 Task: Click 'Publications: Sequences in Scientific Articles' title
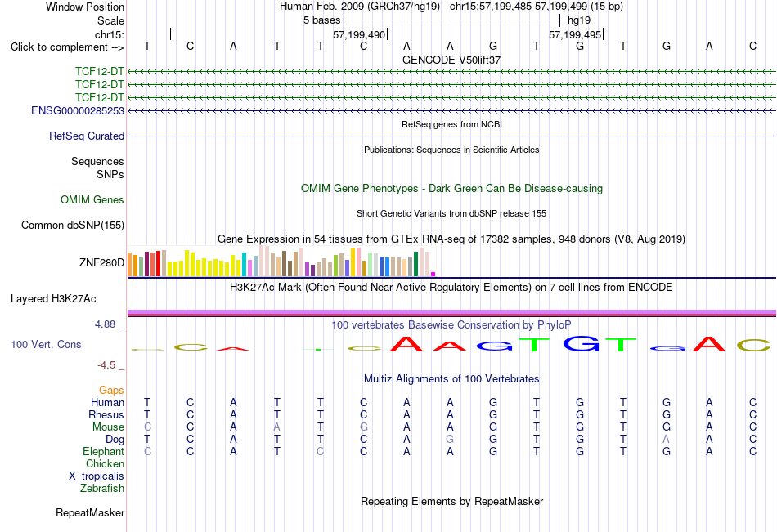[x=451, y=150]
